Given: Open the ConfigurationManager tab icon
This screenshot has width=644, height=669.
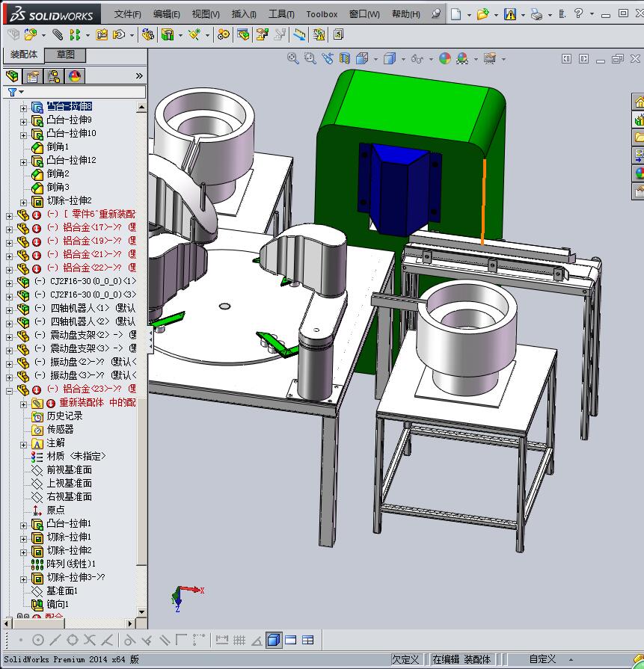Looking at the screenshot, I should [54, 76].
